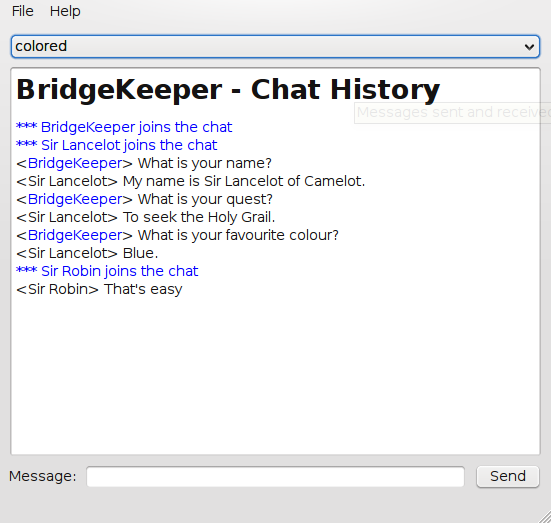Open the Help menu
This screenshot has width=551, height=523.
65,11
